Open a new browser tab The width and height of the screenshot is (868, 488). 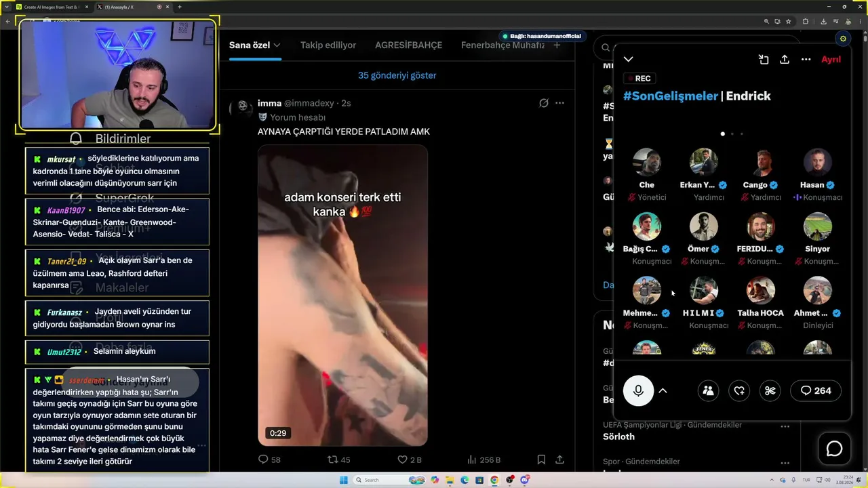click(x=180, y=7)
